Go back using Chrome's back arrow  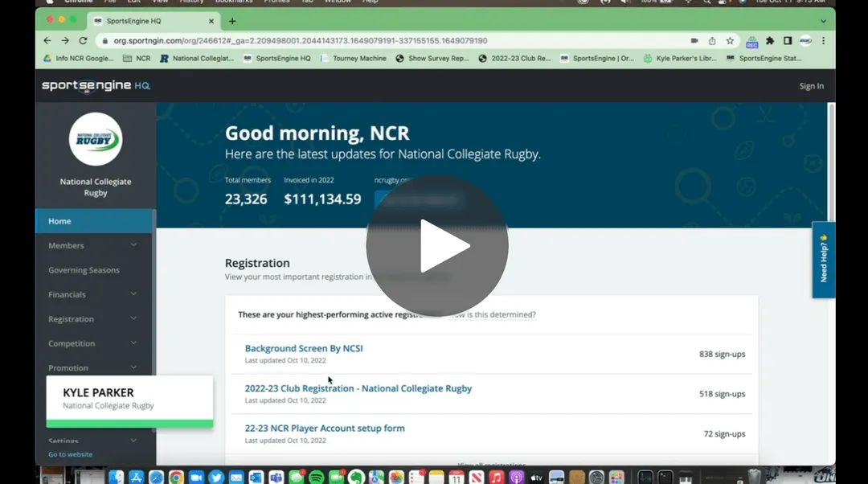[47, 40]
